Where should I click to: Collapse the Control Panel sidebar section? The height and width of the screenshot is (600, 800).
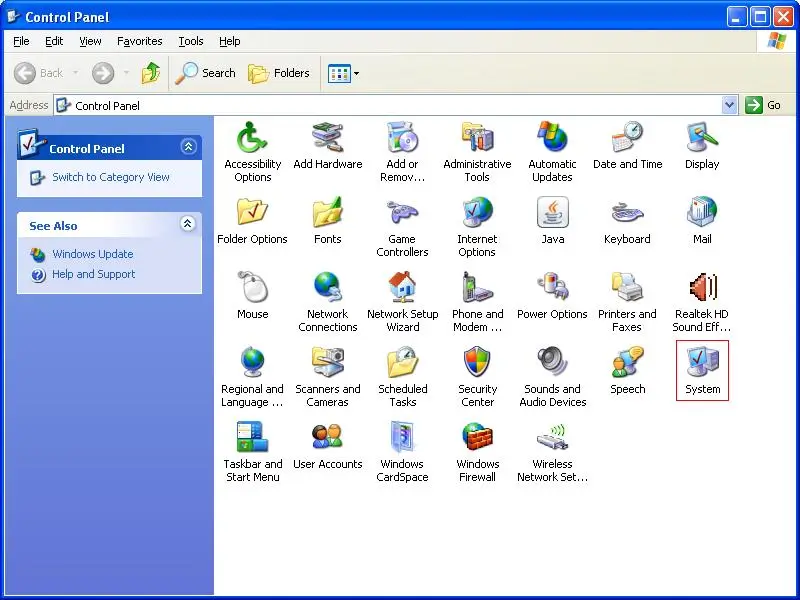[x=188, y=147]
